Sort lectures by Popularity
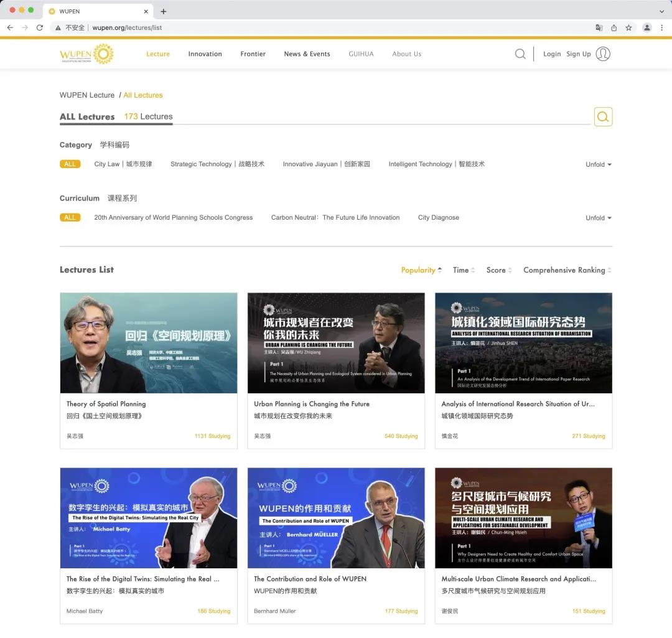Image resolution: width=672 pixels, height=638 pixels. [x=421, y=270]
